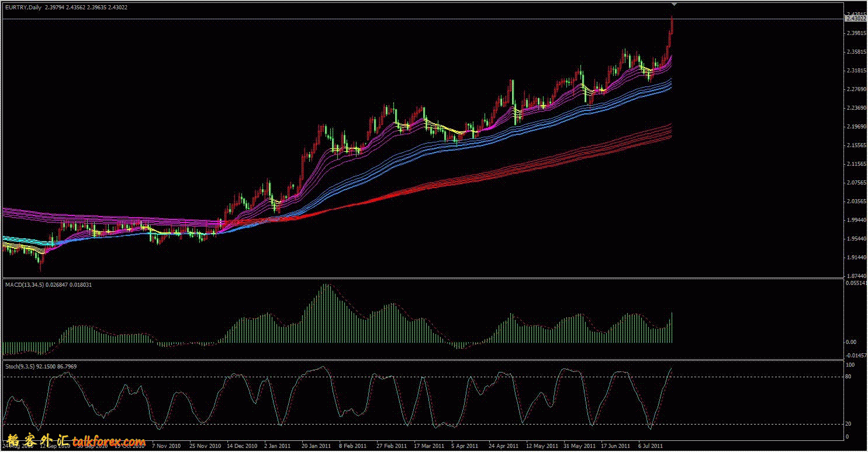Click the 17 Mar 2011 date label
Image resolution: width=868 pixels, height=452 pixels.
point(428,446)
